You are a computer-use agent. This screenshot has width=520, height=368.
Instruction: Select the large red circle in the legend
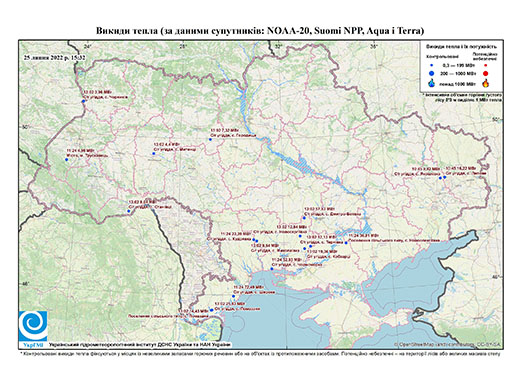coord(486,73)
